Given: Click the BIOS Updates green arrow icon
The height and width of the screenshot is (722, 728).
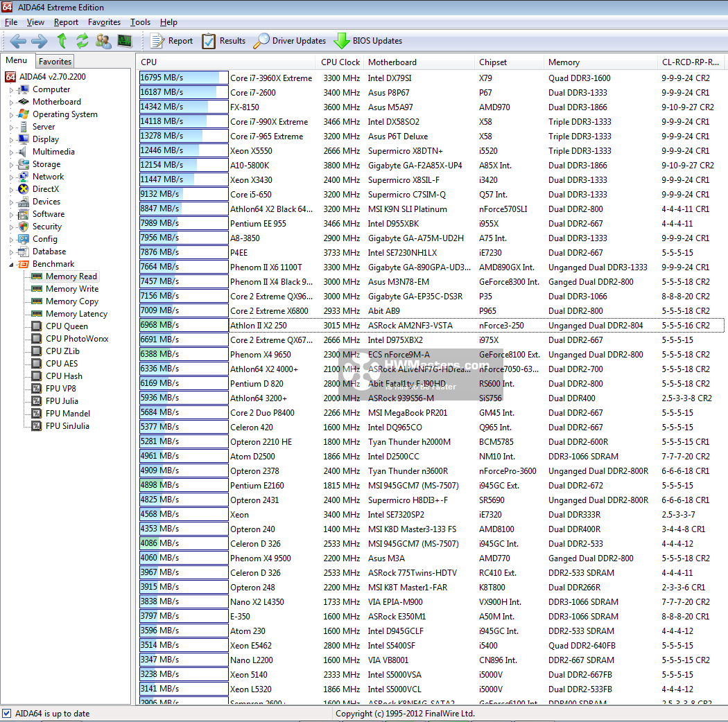Looking at the screenshot, I should pos(342,41).
